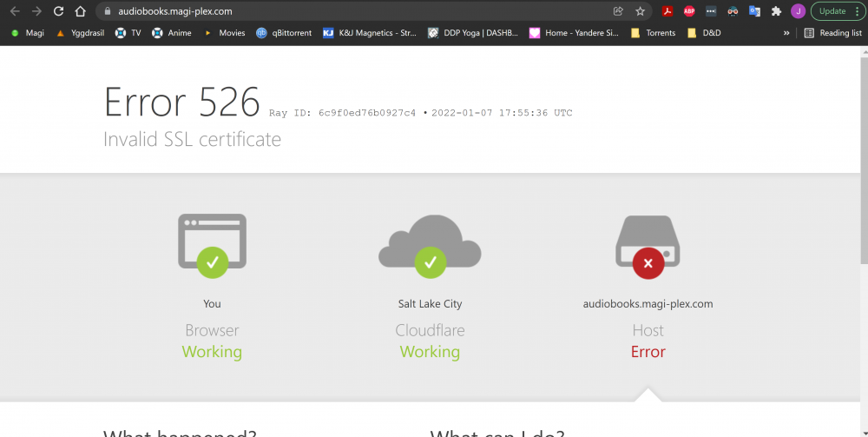Click the 'Cloudflare' label

click(x=430, y=330)
